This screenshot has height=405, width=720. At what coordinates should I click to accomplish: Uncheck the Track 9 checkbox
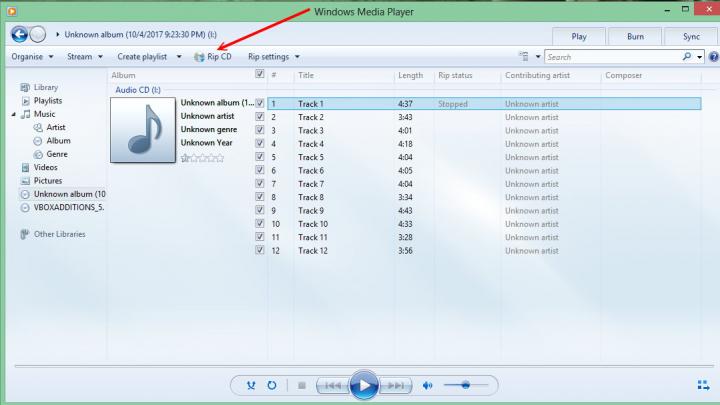259,210
